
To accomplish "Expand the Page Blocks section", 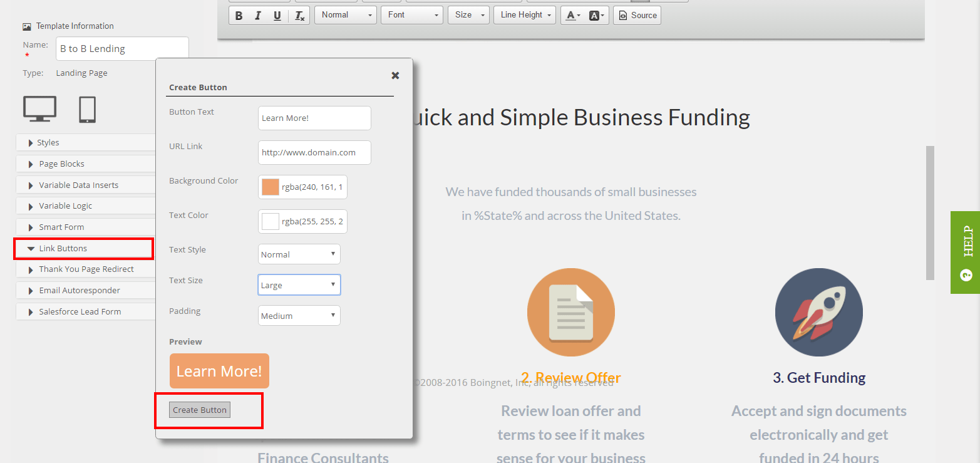I will [85, 164].
